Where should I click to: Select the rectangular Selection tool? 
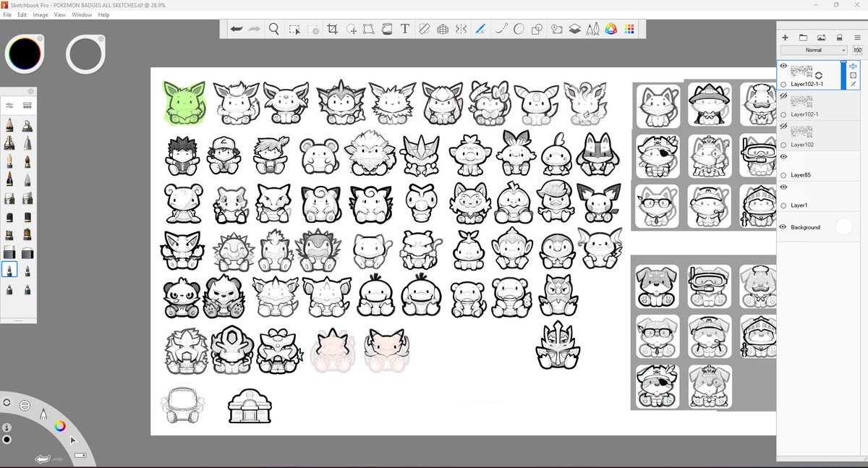(294, 29)
